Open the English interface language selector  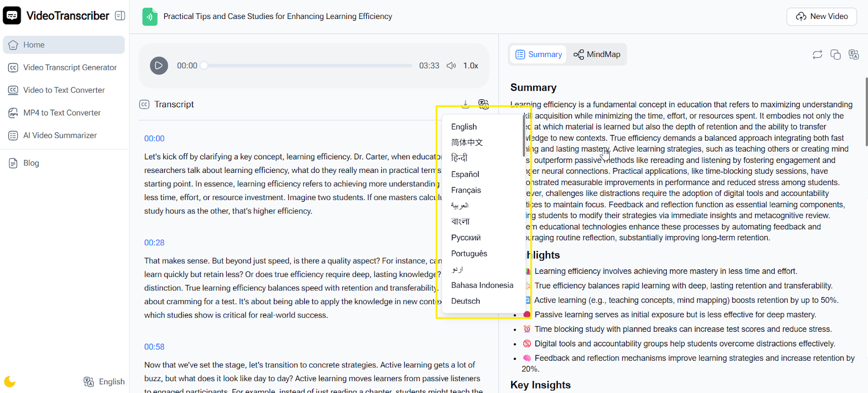(x=104, y=382)
